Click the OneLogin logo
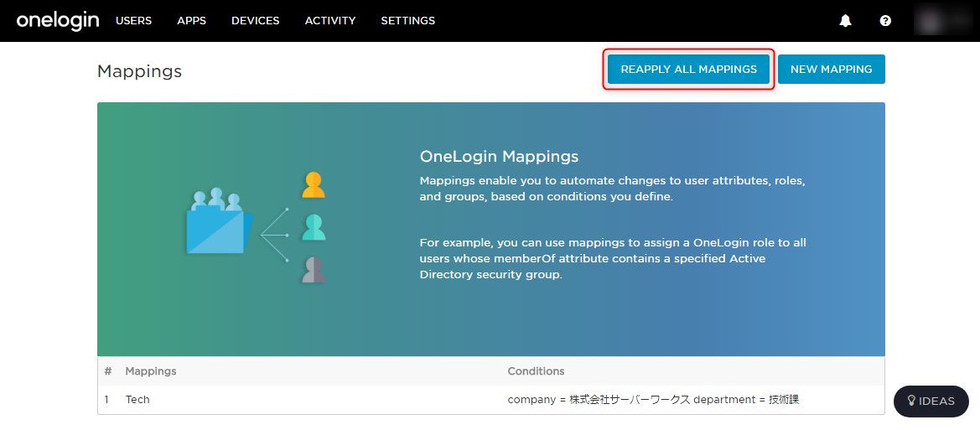 [x=58, y=21]
